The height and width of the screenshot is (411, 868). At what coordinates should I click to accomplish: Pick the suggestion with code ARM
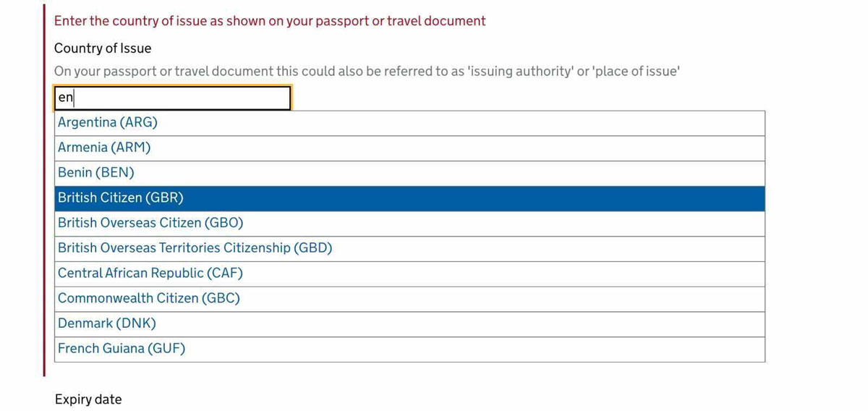click(104, 148)
